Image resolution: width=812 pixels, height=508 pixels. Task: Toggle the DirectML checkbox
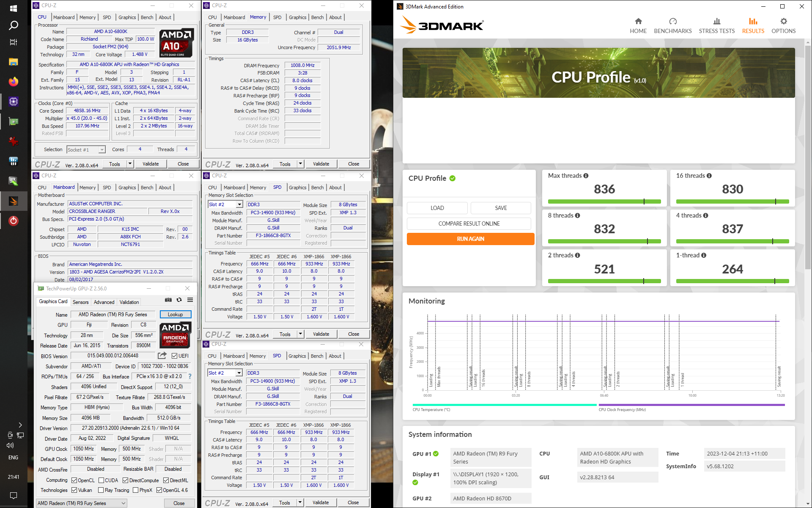(166, 480)
